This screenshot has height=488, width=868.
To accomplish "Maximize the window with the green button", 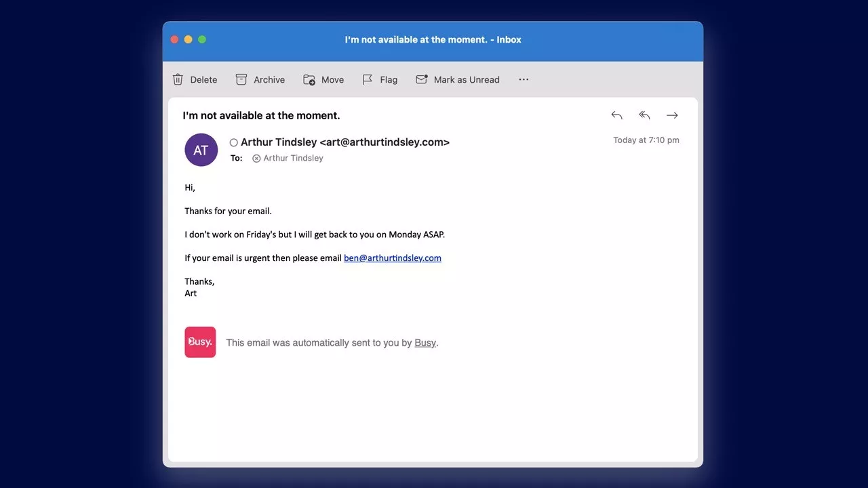I will (x=201, y=39).
